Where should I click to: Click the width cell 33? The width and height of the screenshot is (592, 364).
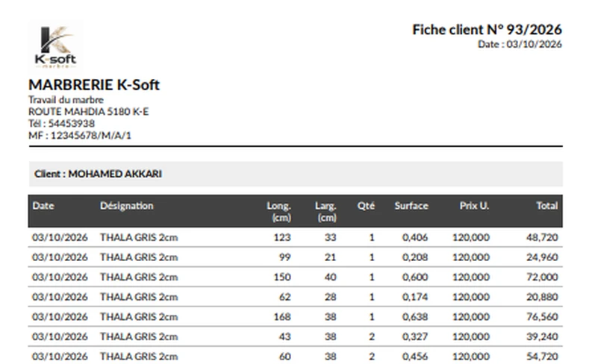point(331,238)
